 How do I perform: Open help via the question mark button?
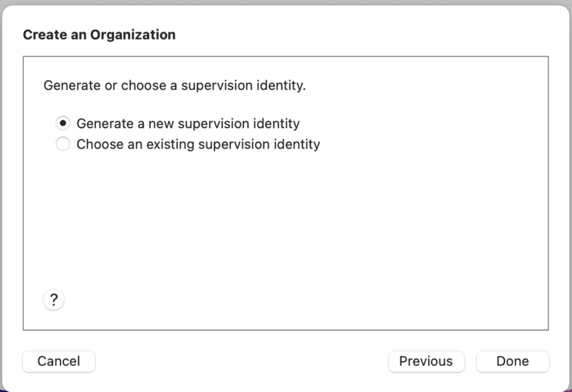(x=54, y=300)
